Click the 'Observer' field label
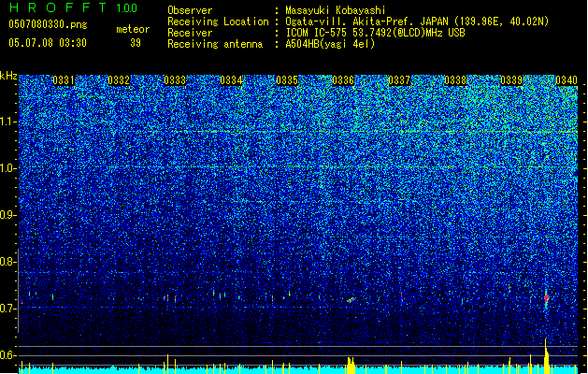This screenshot has width=588, height=374. tap(190, 10)
